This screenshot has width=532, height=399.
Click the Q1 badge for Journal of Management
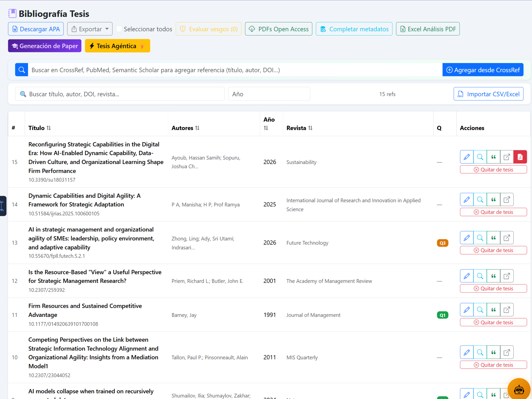pyautogui.click(x=442, y=315)
